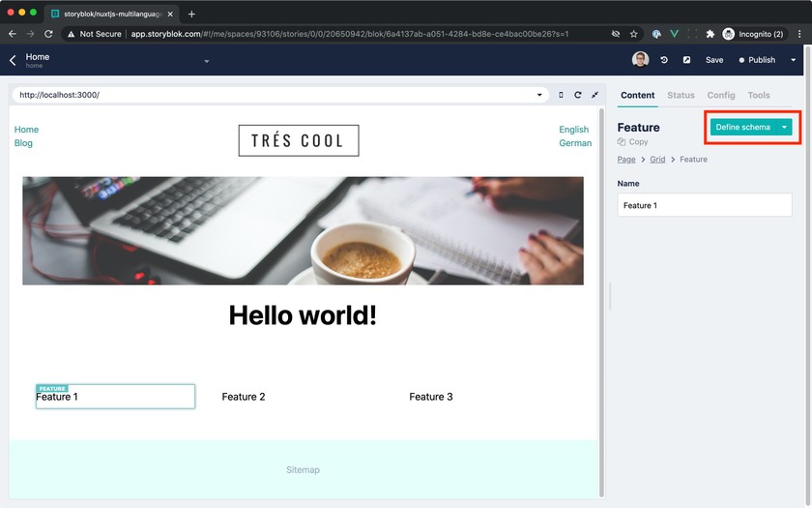Open Chrome three-dot menu
This screenshot has height=508, width=812.
coord(800,34)
